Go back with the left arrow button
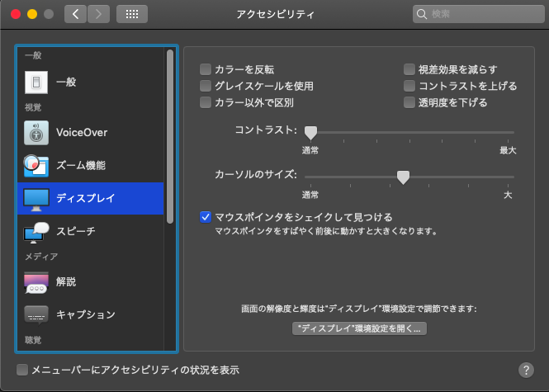 click(75, 14)
